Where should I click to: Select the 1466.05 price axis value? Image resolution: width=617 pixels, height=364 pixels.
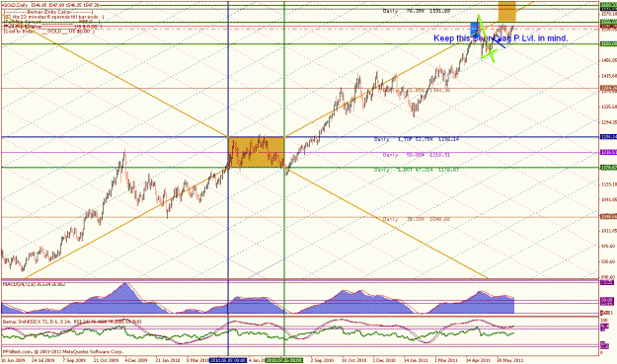click(608, 60)
